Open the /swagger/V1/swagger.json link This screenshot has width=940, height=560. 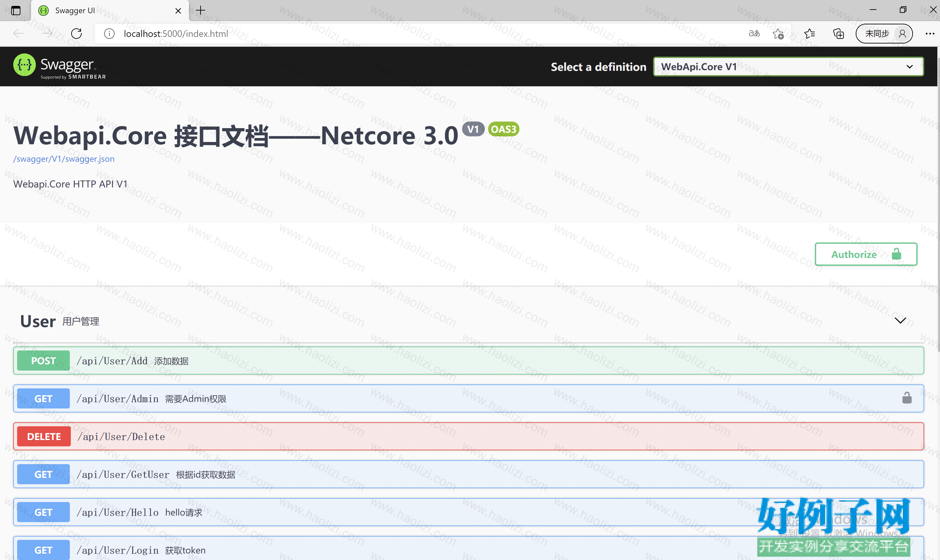tap(64, 159)
